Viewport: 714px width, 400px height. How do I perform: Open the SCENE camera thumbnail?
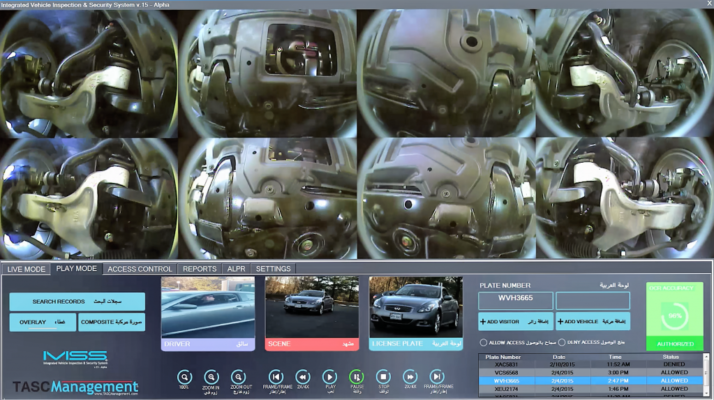[x=312, y=313]
